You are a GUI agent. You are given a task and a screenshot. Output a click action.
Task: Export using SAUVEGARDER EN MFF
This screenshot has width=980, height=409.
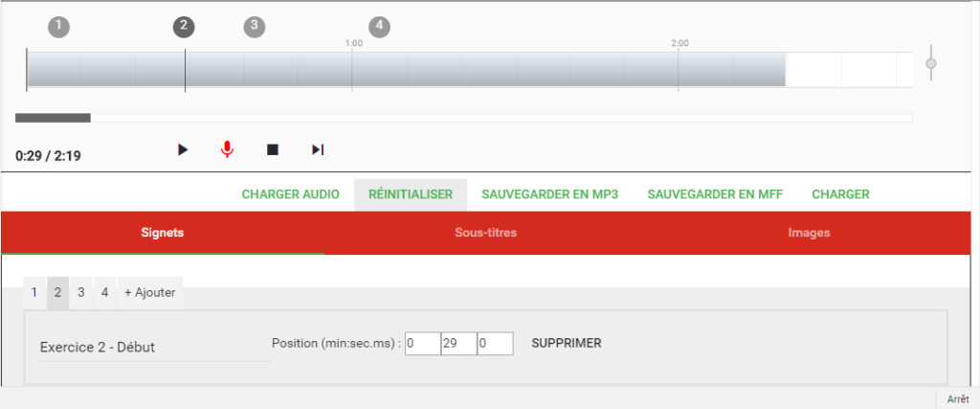pos(715,194)
